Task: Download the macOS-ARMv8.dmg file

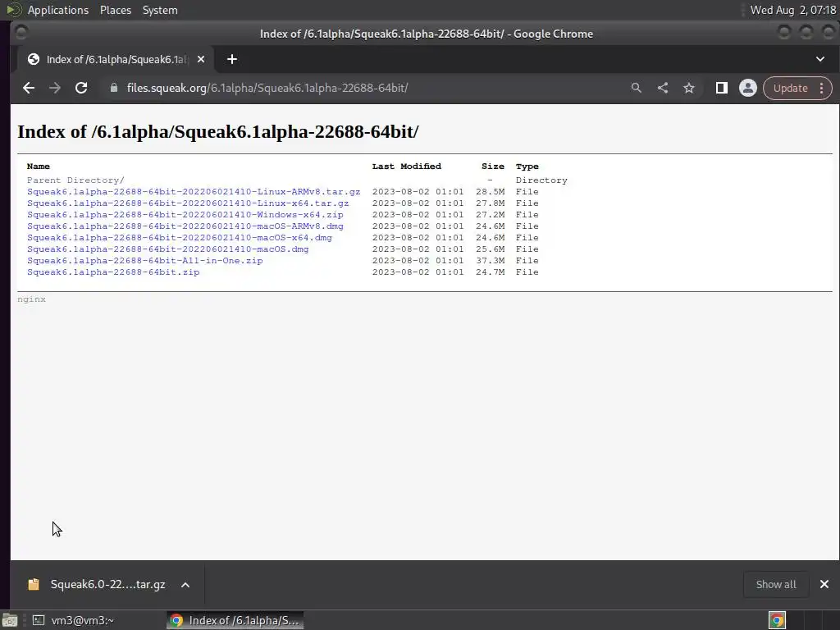Action: [x=185, y=226]
